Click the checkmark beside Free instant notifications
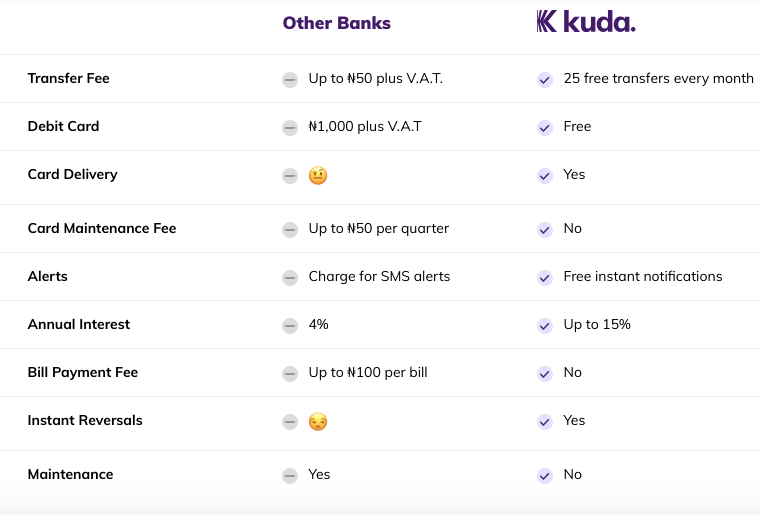The image size is (760, 515). point(545,278)
